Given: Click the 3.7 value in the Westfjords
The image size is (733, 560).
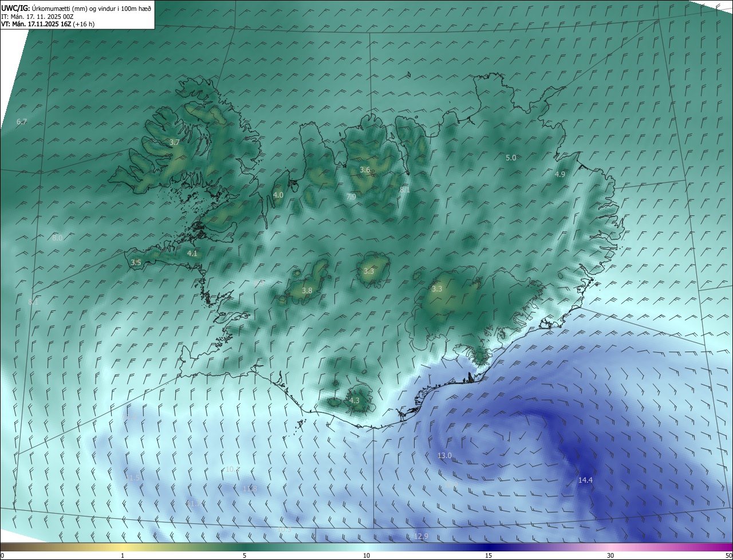Looking at the screenshot, I should pos(175,142).
